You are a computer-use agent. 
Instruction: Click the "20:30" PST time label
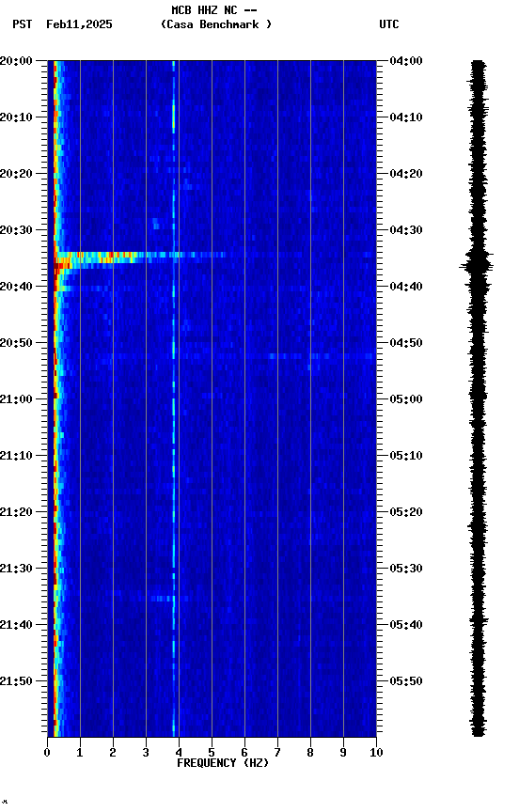[x=16, y=230]
